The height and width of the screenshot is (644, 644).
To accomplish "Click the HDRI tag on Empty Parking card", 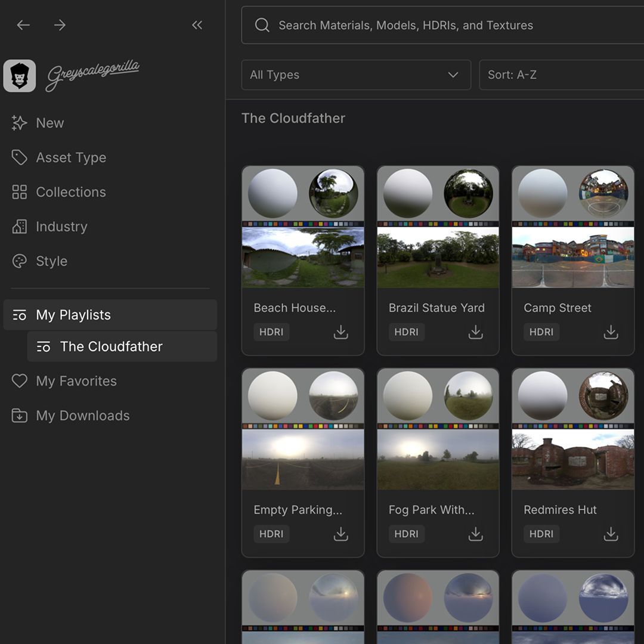I will coord(271,534).
